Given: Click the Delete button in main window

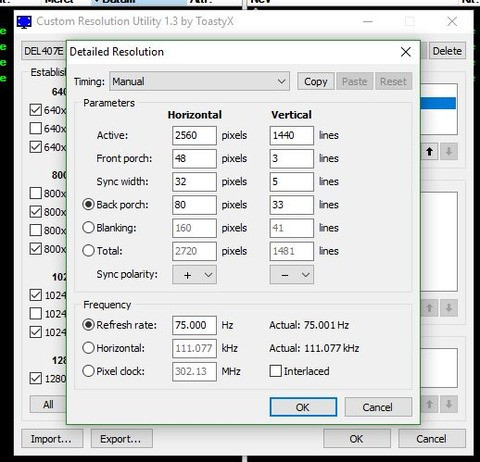Looking at the screenshot, I should point(447,51).
